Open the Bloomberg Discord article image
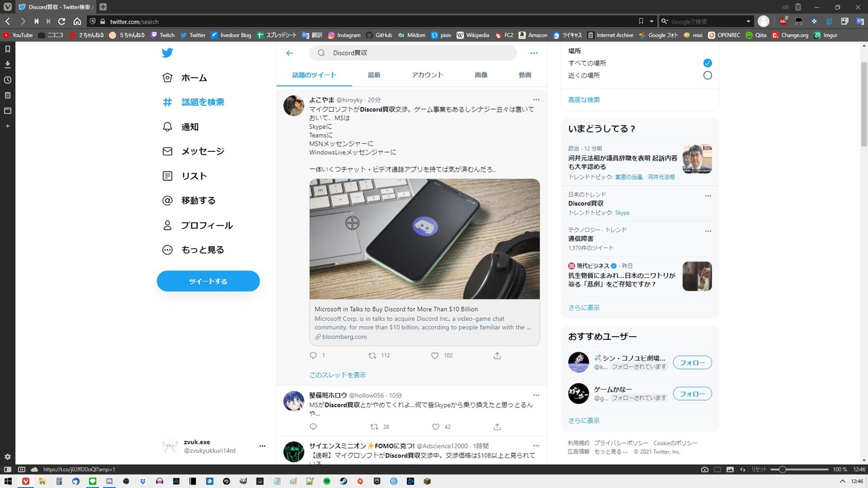This screenshot has height=488, width=868. coord(425,239)
